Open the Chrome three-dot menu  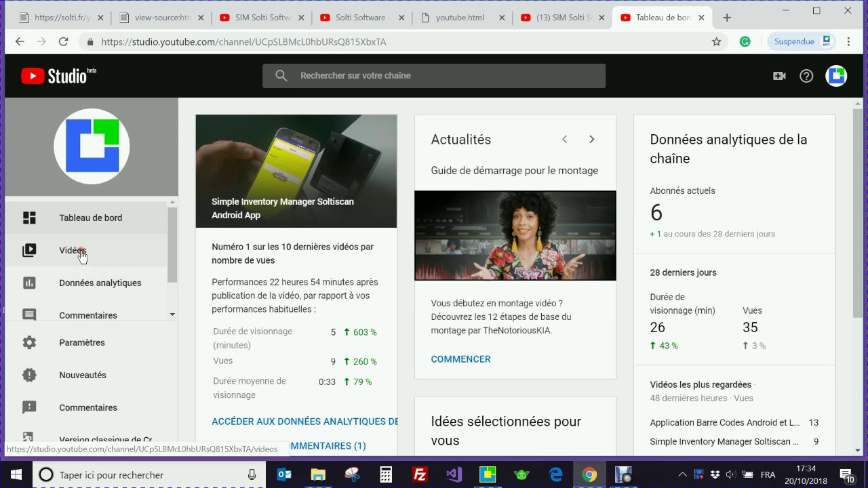848,41
